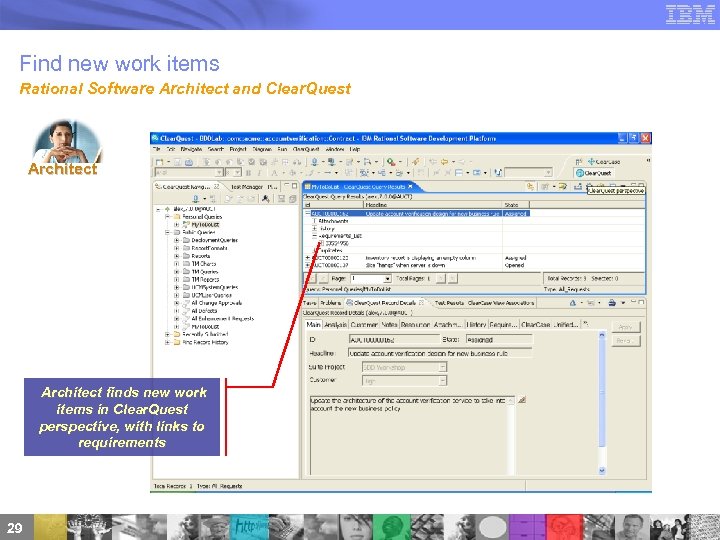Click the print icon in Record Details toolbar

(x=612, y=303)
